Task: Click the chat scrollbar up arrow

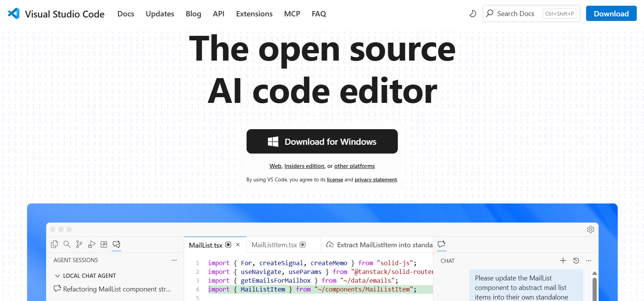Action: pyautogui.click(x=594, y=273)
